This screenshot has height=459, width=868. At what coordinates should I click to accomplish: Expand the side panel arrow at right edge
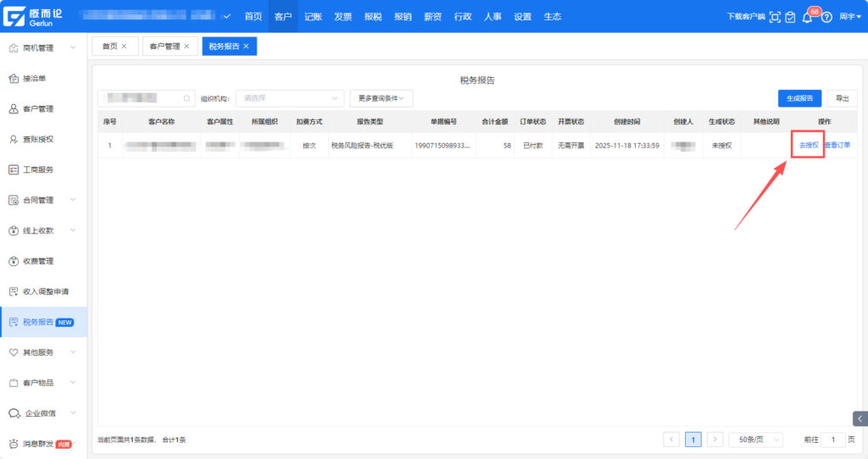(x=860, y=418)
